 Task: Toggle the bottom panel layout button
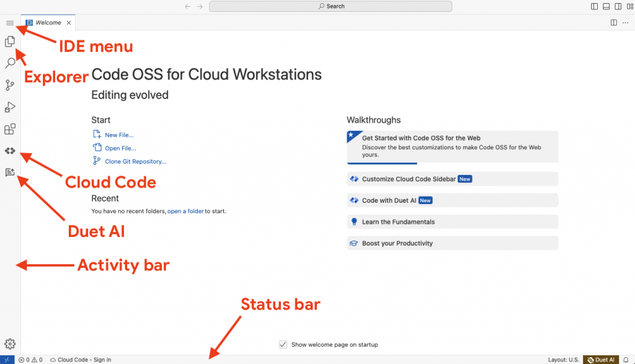(x=606, y=6)
